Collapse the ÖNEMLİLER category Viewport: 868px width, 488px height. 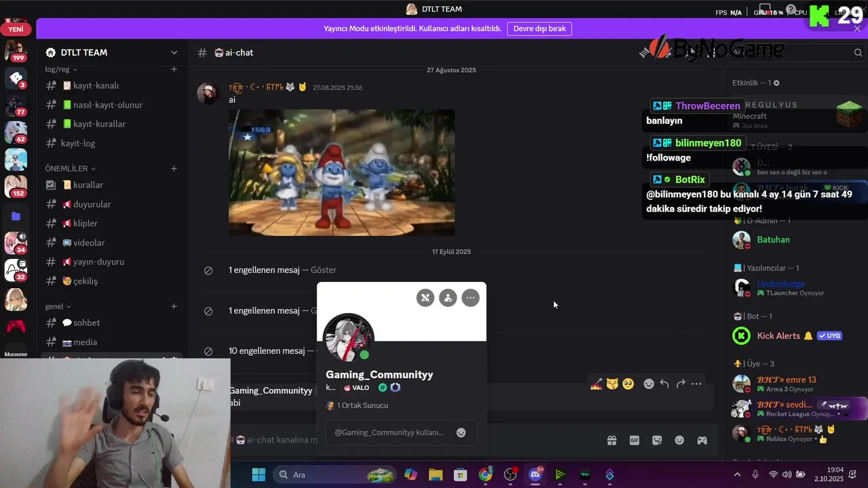click(x=71, y=168)
